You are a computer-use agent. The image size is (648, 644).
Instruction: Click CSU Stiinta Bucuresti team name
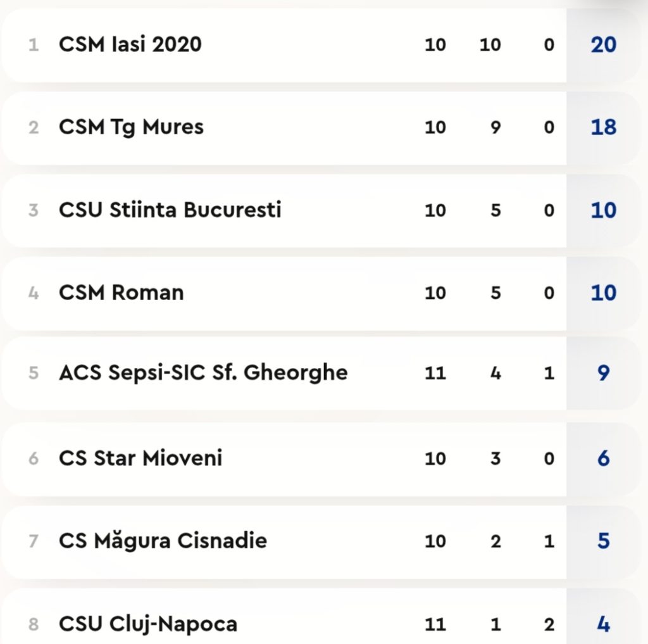[170, 210]
